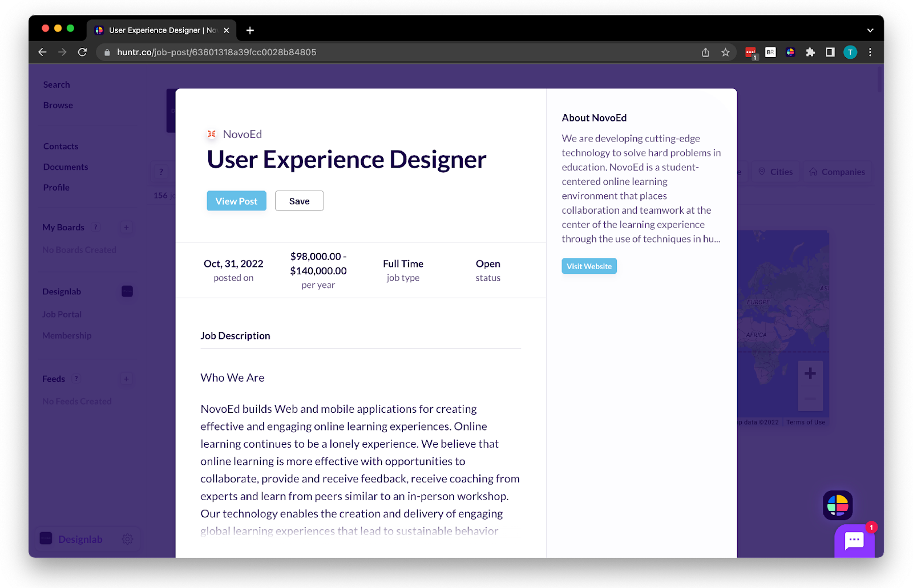Click the View Post button
This screenshot has width=913, height=588.
236,201
